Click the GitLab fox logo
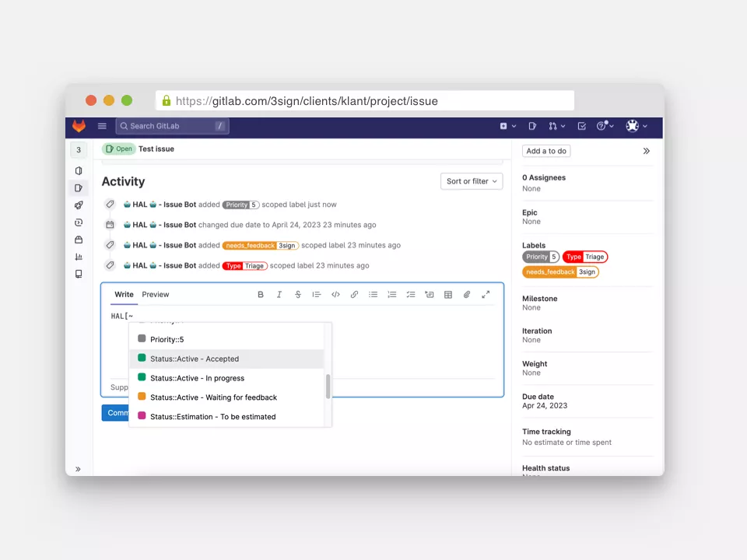The height and width of the screenshot is (560, 747). (79, 126)
